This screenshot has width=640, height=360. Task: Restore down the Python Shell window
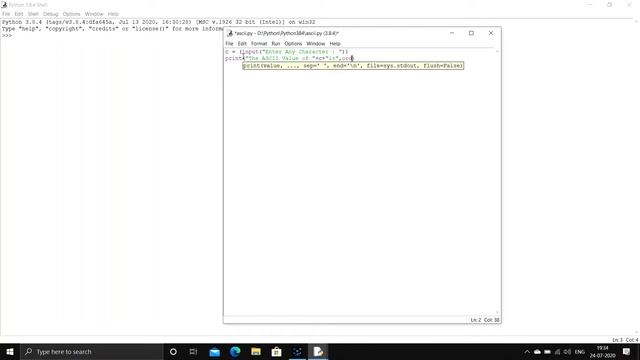point(609,4)
